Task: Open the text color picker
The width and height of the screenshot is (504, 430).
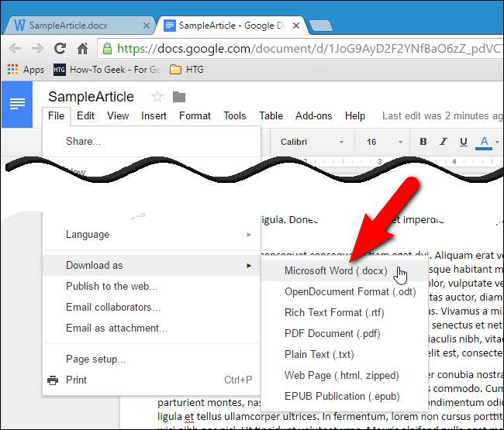Action: [x=484, y=143]
